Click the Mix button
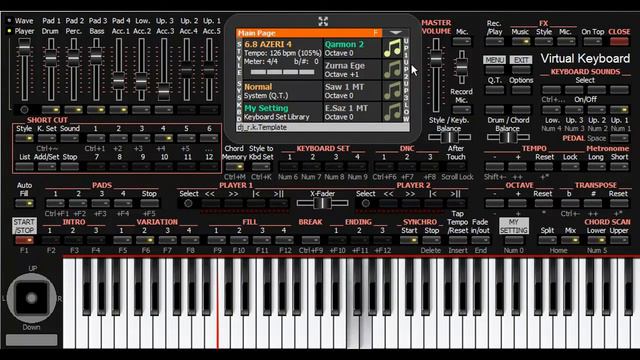 (570, 240)
